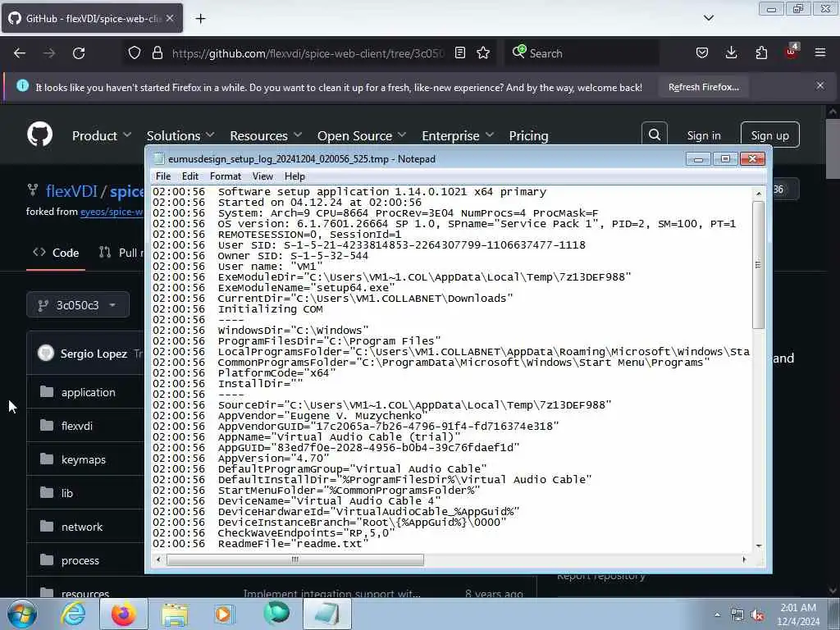Expand the Product navigation dropdown
This screenshot has height=630, width=840.
pyautogui.click(x=102, y=135)
